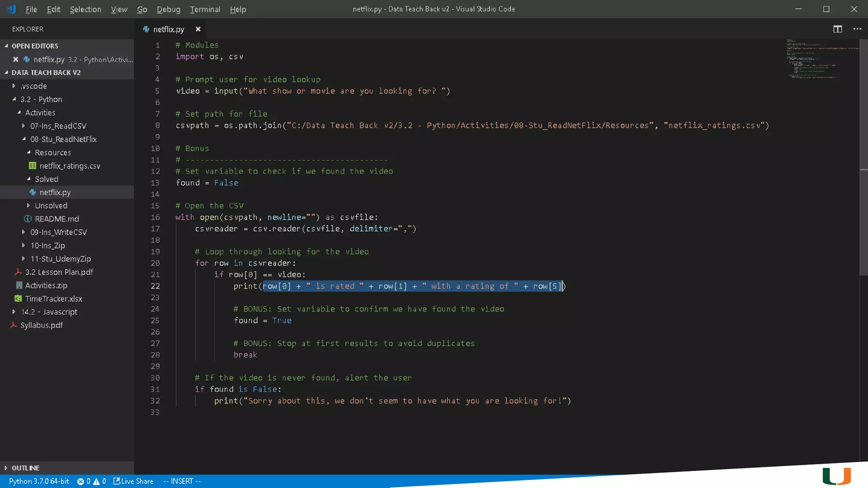The image size is (868, 488).
Task: Click the Python 3.7.0 64-bit interpreter selector
Action: click(x=39, y=481)
